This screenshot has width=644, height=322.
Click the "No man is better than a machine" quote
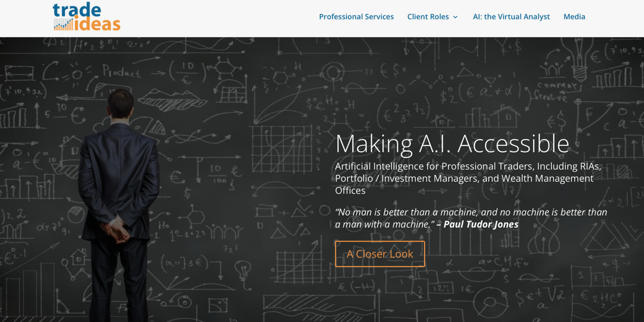[x=471, y=218]
